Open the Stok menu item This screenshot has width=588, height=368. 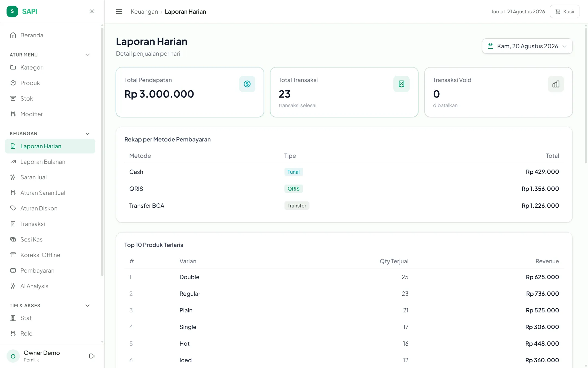click(x=50, y=98)
